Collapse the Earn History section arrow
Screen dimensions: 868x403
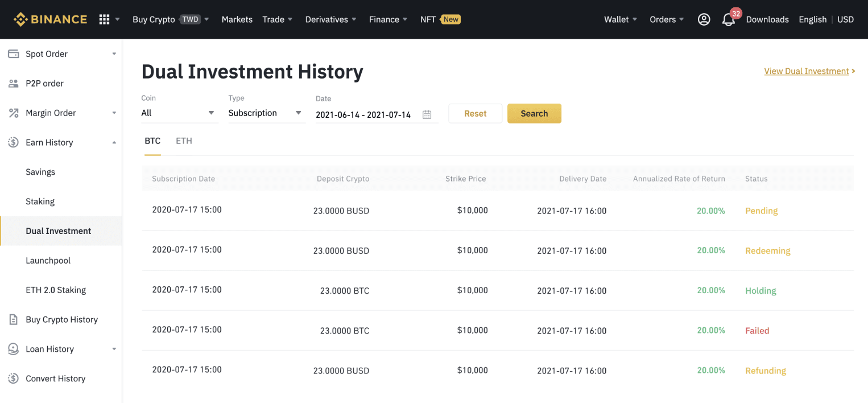tap(114, 142)
